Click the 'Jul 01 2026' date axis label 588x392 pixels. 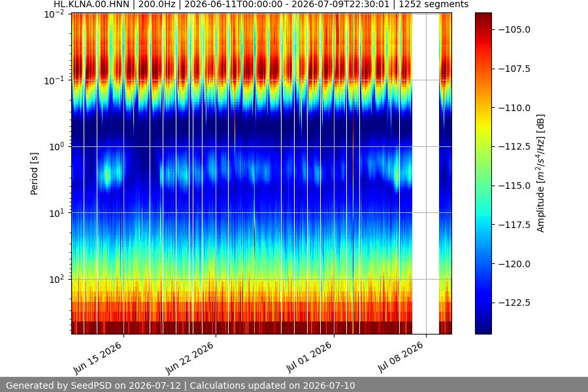coord(309,357)
